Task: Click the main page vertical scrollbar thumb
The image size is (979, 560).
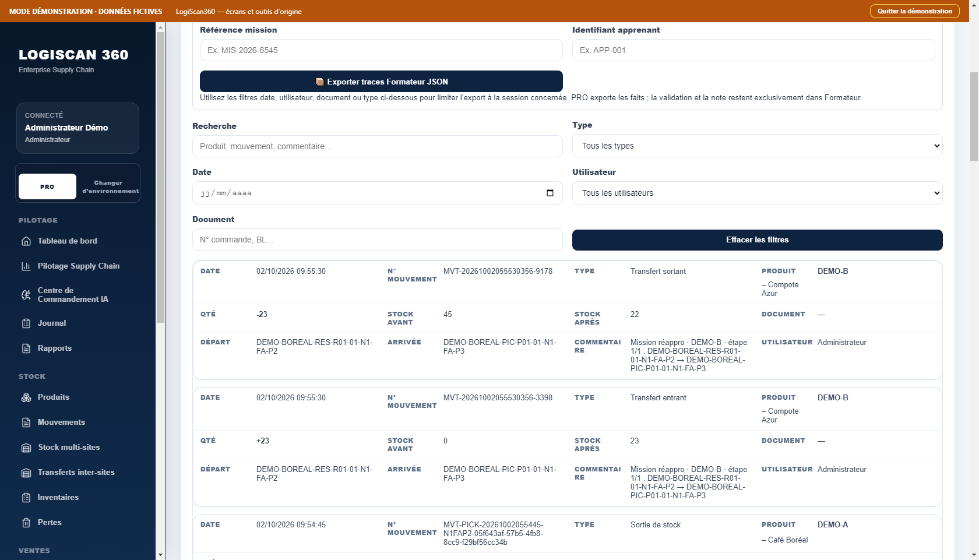Action: coord(974,117)
